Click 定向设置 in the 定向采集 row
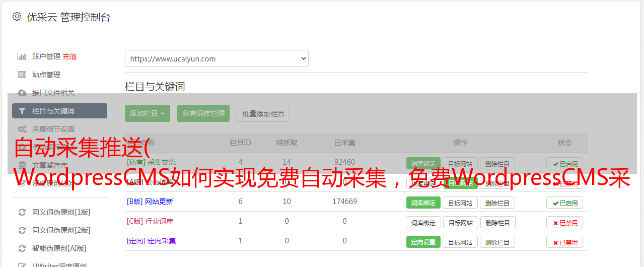Image resolution: width=644 pixels, height=267 pixels. [423, 242]
